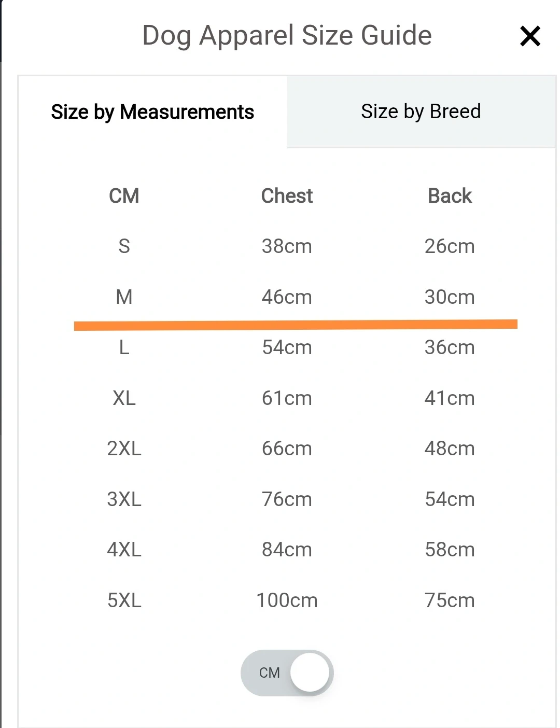This screenshot has width=560, height=728.
Task: Click the 75cm back measurement
Action: (x=450, y=600)
